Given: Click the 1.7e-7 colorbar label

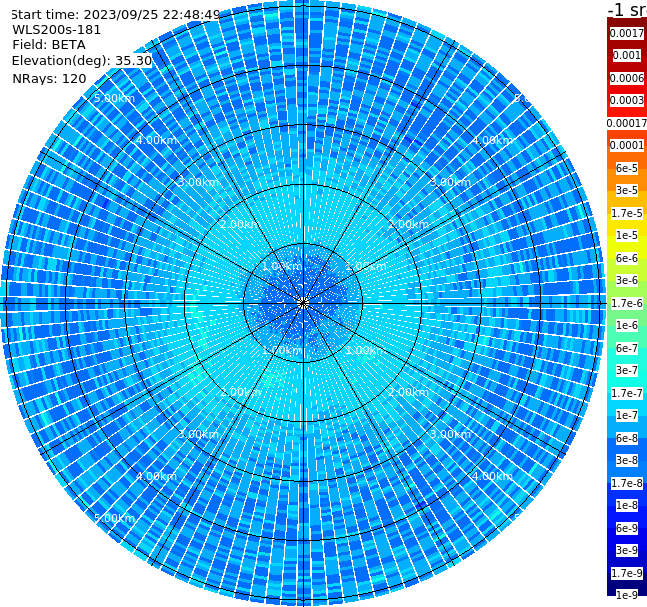Looking at the screenshot, I should point(627,393).
